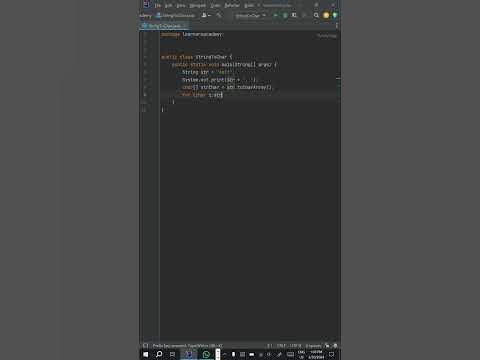Show hidden tray icons chevron

click(225, 354)
